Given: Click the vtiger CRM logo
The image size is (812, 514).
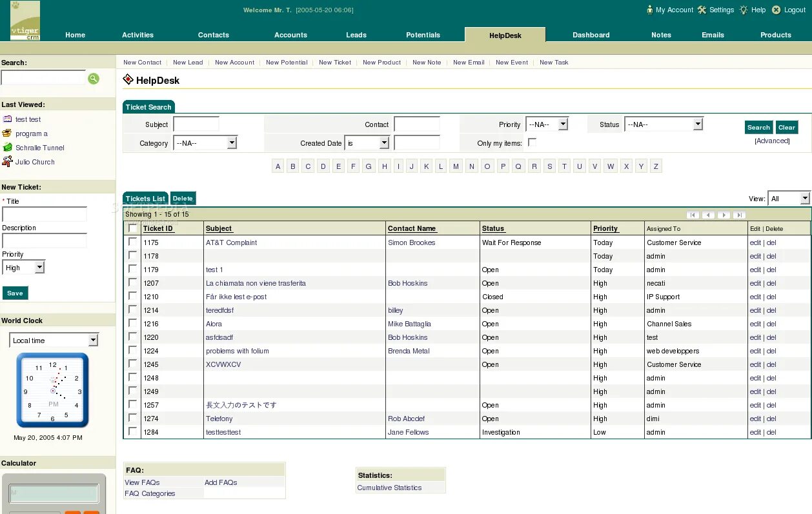Looking at the screenshot, I should (x=25, y=21).
